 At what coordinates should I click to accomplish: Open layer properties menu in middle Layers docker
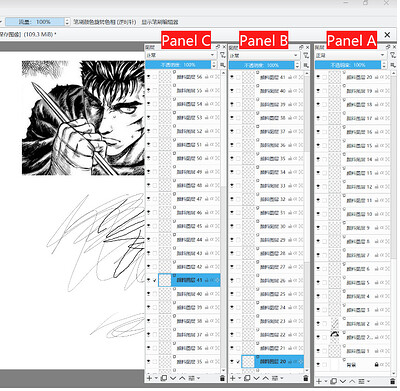coord(275,378)
